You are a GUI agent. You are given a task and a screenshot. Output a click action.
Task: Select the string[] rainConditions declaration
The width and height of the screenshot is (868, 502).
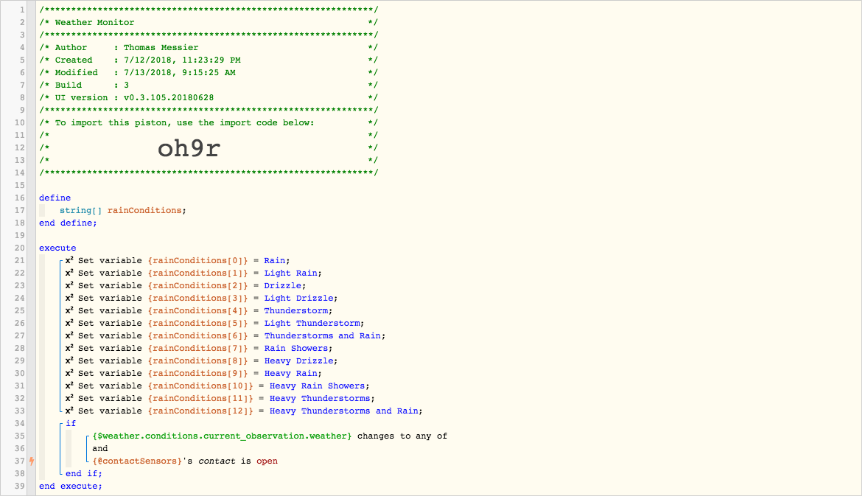tap(123, 211)
